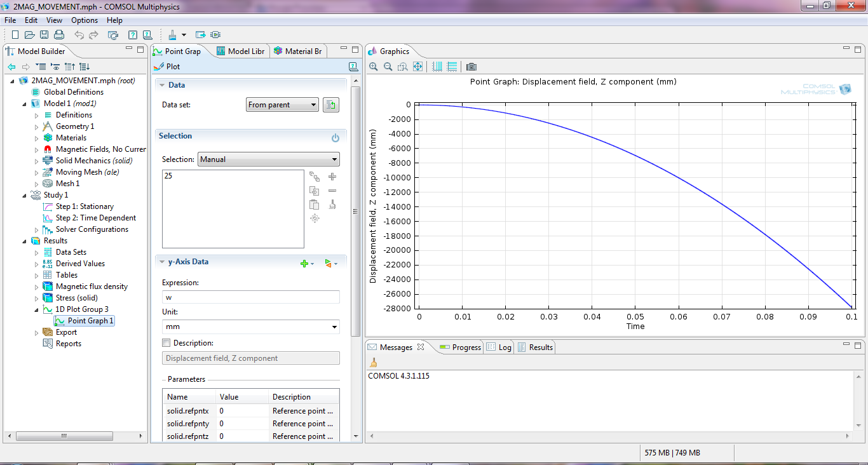
Task: Click the Zoom Out icon in Graphics toolbar
Action: (388, 67)
